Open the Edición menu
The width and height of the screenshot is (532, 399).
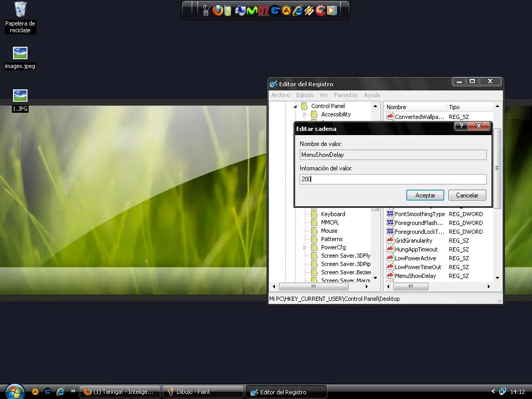pyautogui.click(x=304, y=96)
